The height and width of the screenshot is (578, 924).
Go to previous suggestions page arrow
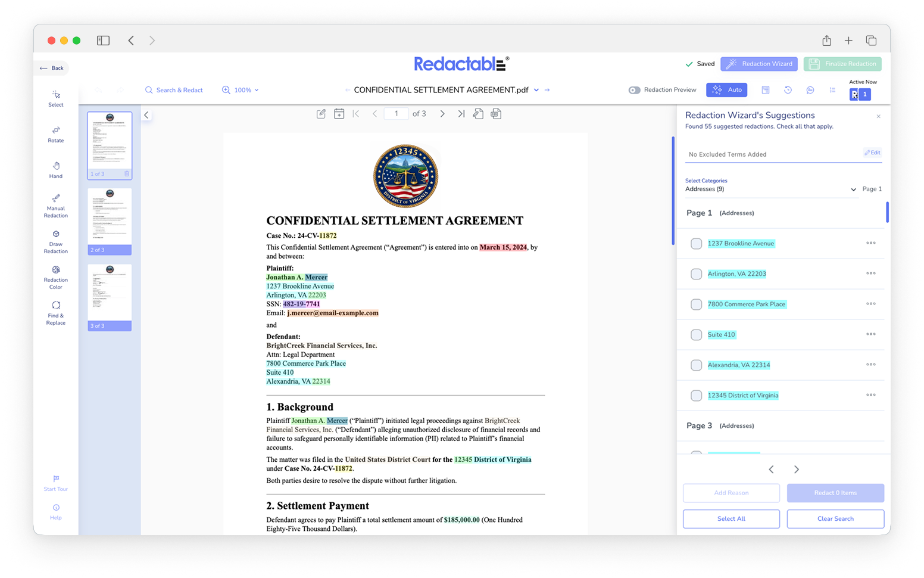771,470
